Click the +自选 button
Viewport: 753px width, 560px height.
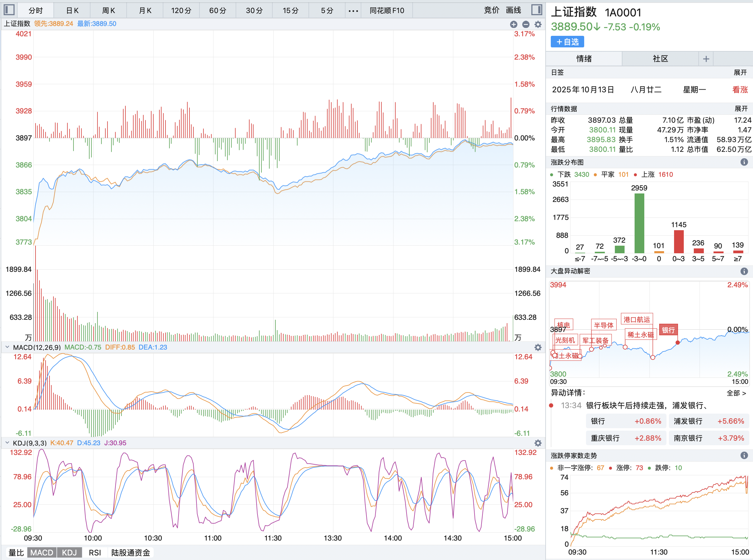[567, 42]
